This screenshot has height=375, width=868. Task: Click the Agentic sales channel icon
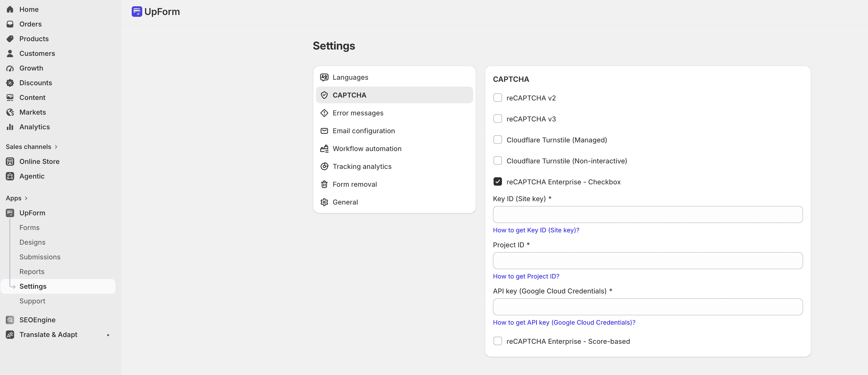10,176
